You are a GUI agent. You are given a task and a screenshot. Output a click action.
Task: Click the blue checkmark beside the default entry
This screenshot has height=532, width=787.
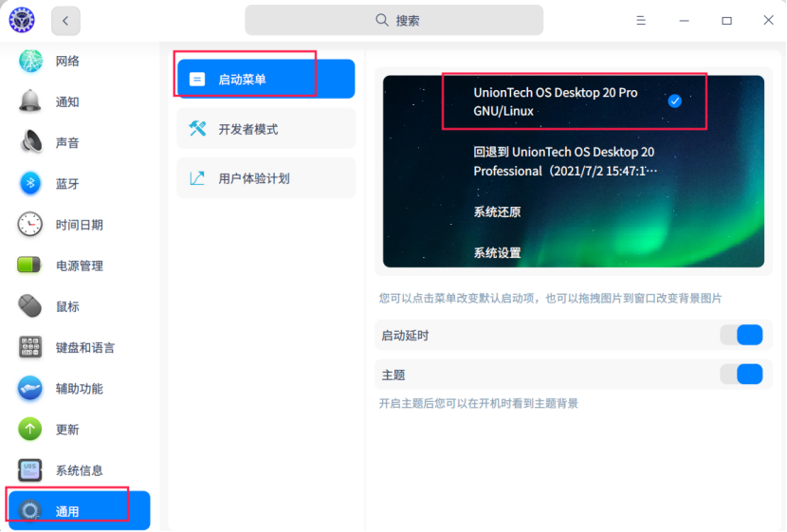point(674,101)
